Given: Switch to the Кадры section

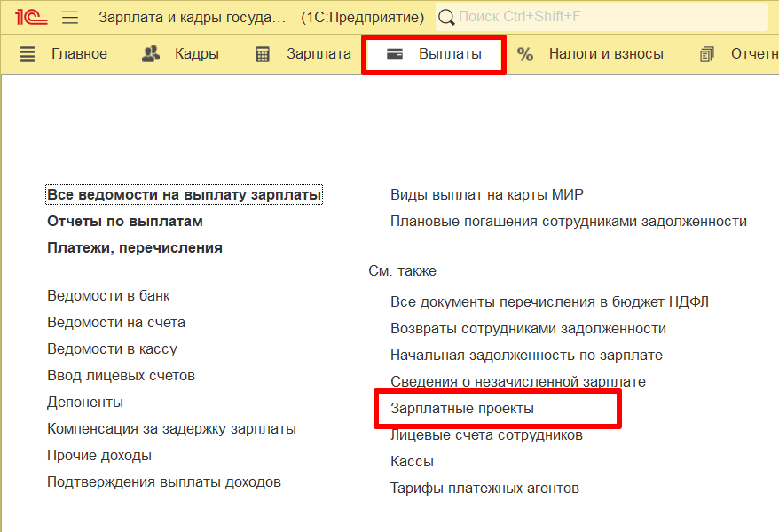Looking at the screenshot, I should [x=196, y=54].
